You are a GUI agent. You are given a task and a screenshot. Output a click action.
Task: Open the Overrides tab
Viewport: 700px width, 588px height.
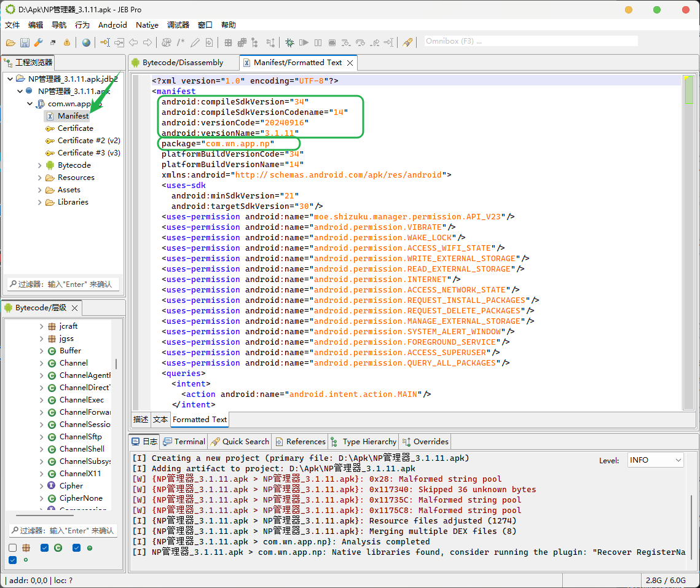pyautogui.click(x=425, y=442)
